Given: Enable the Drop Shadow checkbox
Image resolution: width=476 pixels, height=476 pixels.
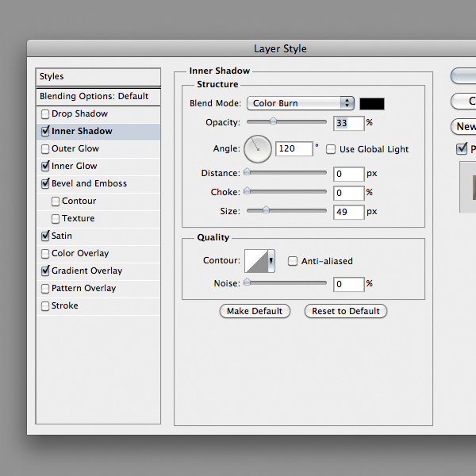Looking at the screenshot, I should (x=45, y=114).
